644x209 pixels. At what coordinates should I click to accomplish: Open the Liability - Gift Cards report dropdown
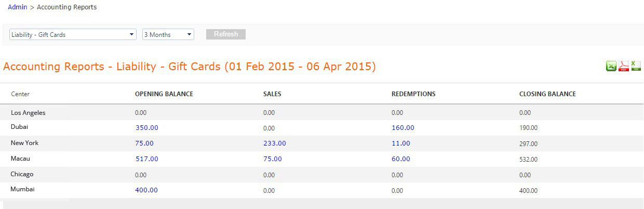(73, 35)
